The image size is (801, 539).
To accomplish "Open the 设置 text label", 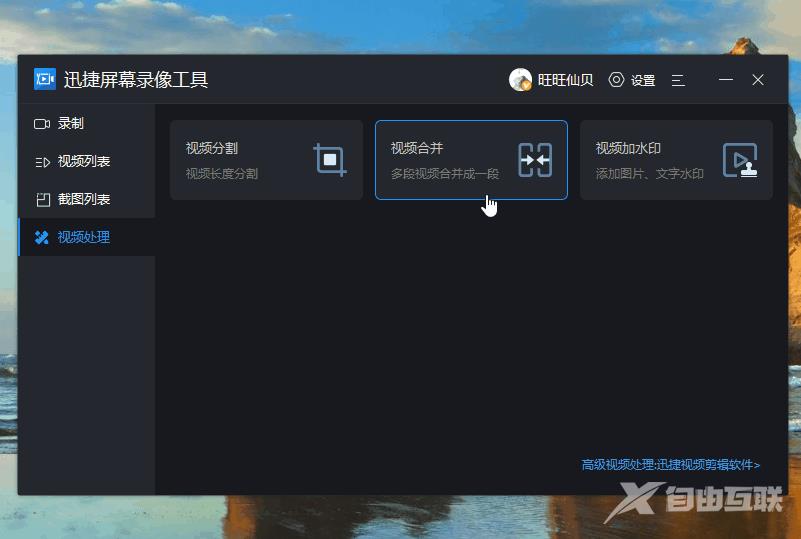I will coord(643,80).
